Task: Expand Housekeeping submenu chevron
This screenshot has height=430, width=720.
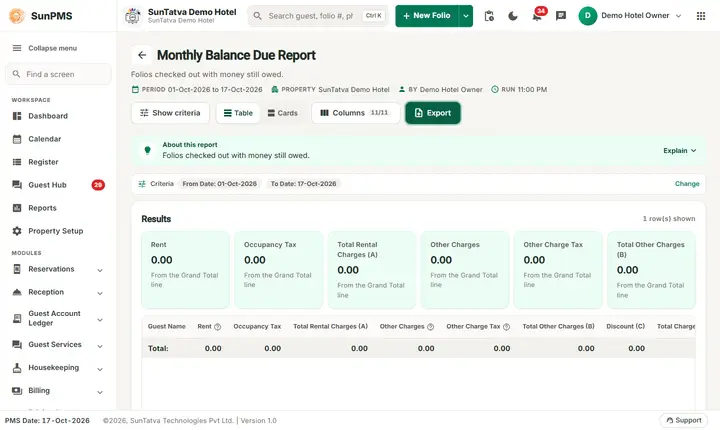Action: (100, 369)
